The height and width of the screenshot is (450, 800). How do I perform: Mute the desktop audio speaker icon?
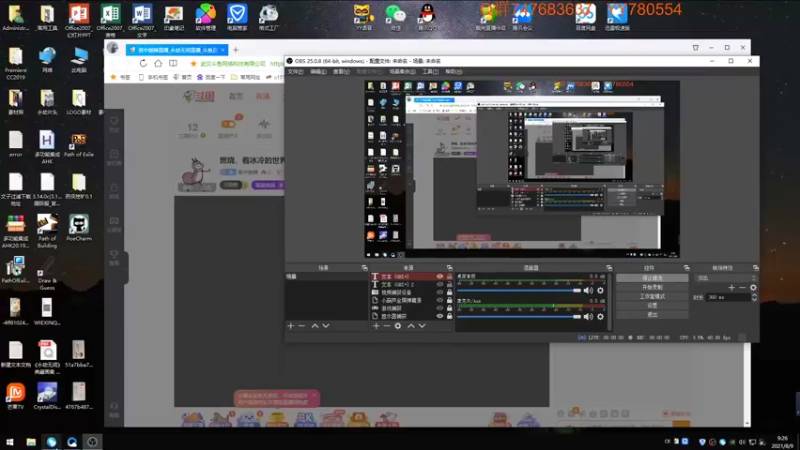(588, 290)
